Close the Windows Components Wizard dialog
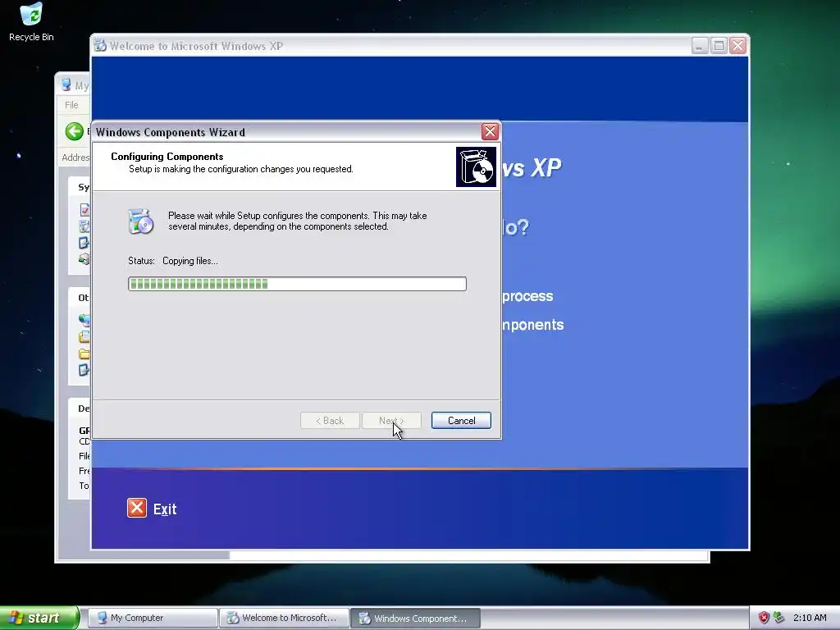The image size is (840, 630). pos(490,132)
